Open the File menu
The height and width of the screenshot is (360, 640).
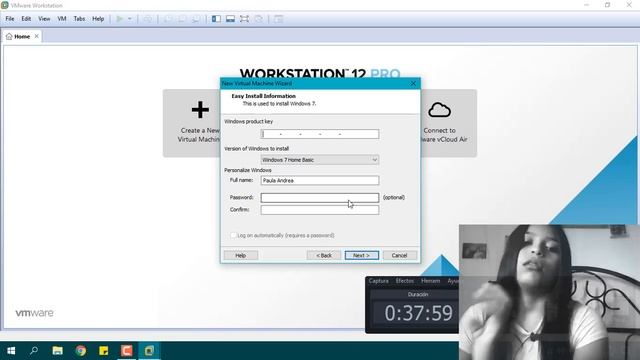[x=10, y=19]
